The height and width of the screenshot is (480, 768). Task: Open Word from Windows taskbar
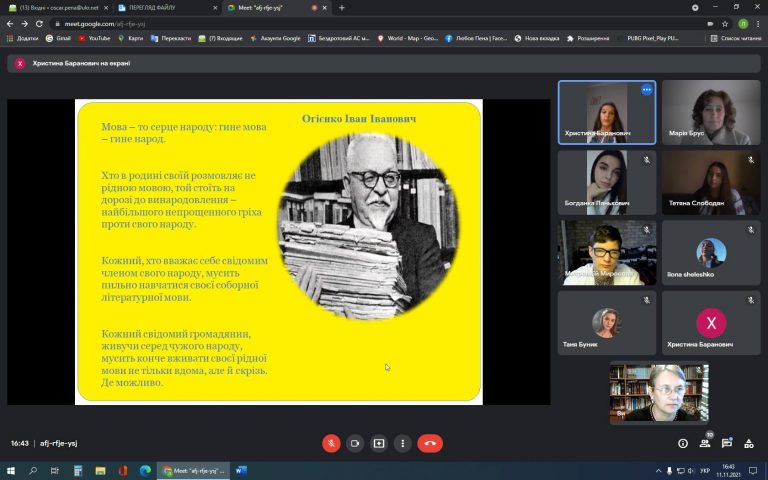point(240,471)
